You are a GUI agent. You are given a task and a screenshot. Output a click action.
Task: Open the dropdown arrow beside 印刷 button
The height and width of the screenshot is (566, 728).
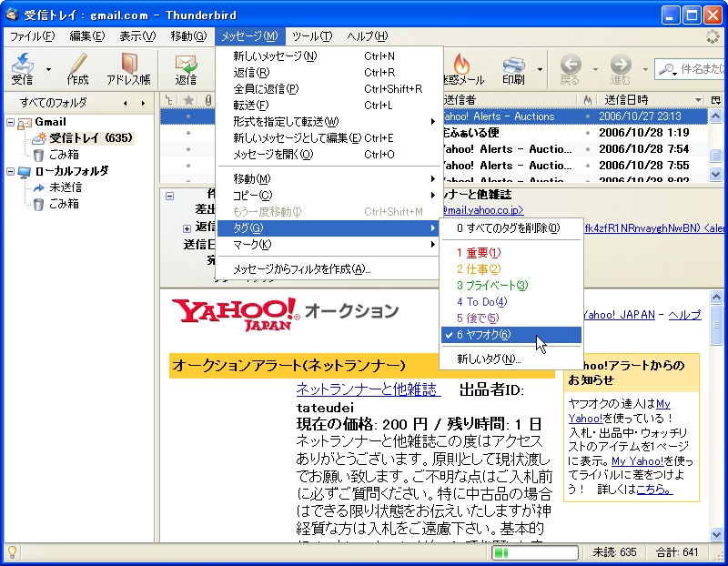[540, 70]
